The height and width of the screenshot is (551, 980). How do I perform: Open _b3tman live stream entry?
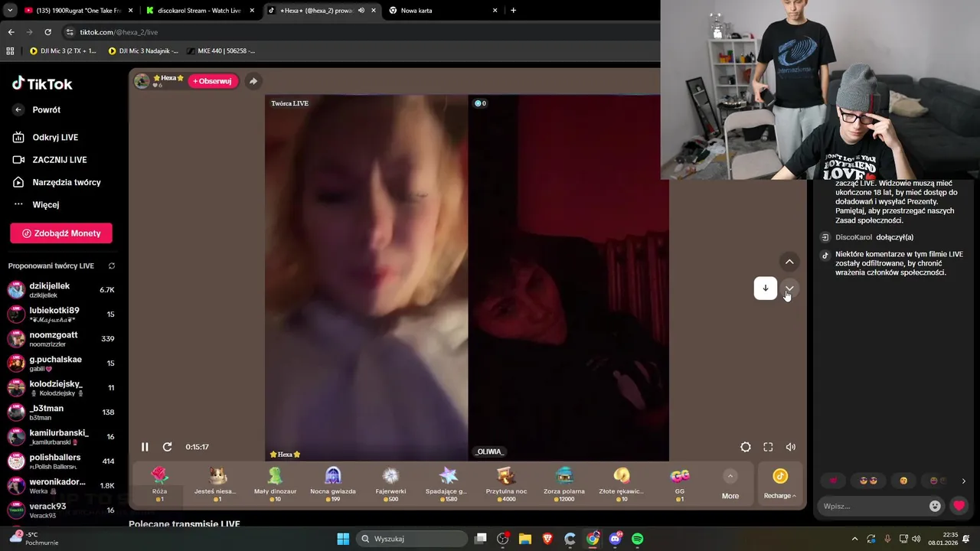click(61, 412)
